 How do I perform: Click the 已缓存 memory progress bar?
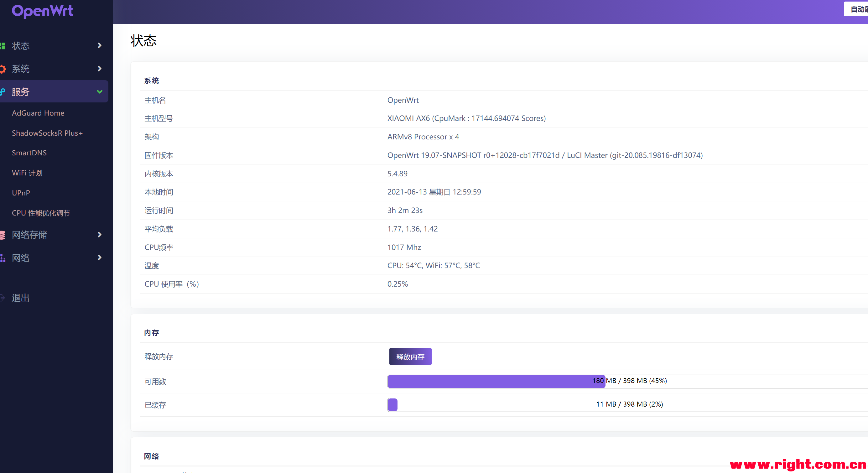[627, 405]
